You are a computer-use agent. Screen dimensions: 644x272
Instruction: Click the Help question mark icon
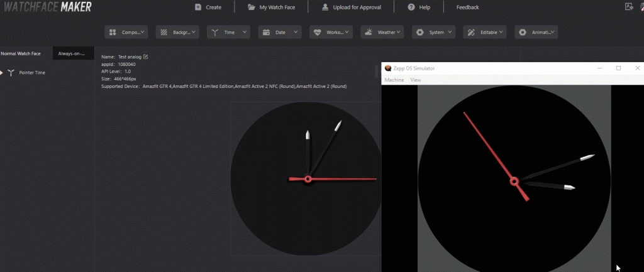[411, 7]
